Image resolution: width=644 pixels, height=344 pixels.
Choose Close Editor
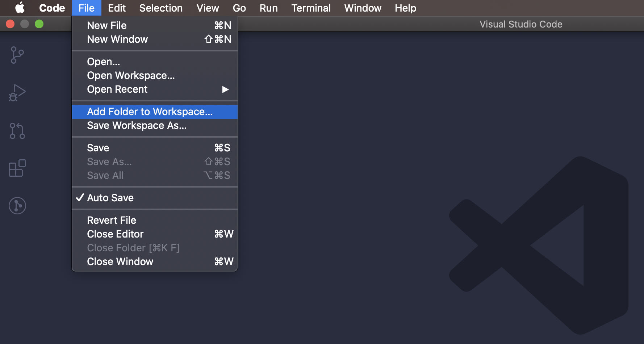click(x=155, y=234)
